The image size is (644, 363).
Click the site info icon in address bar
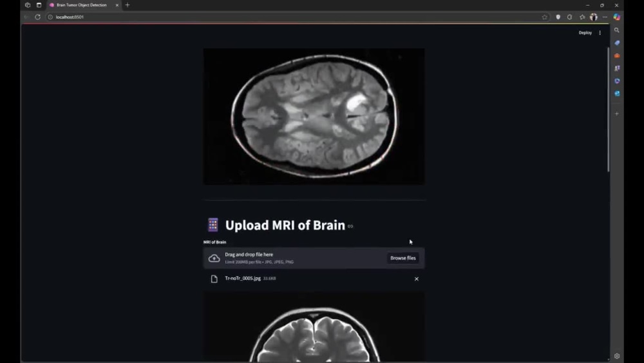click(50, 17)
